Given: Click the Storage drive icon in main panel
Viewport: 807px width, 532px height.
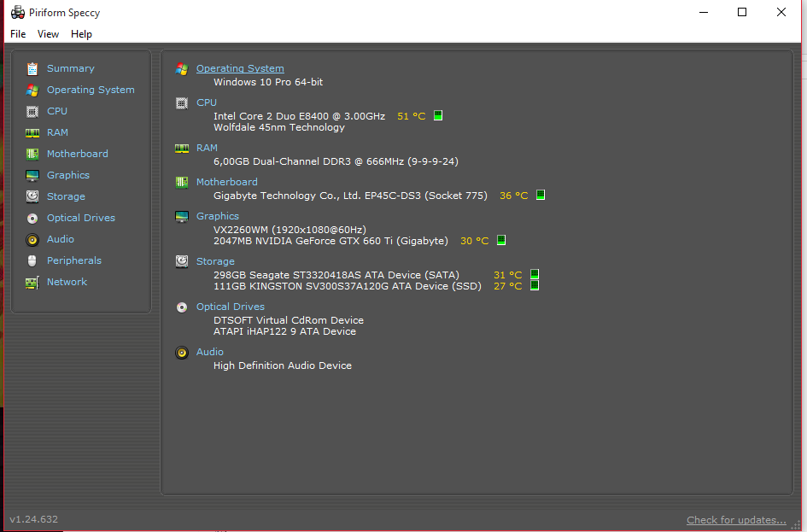Looking at the screenshot, I should coord(182,261).
